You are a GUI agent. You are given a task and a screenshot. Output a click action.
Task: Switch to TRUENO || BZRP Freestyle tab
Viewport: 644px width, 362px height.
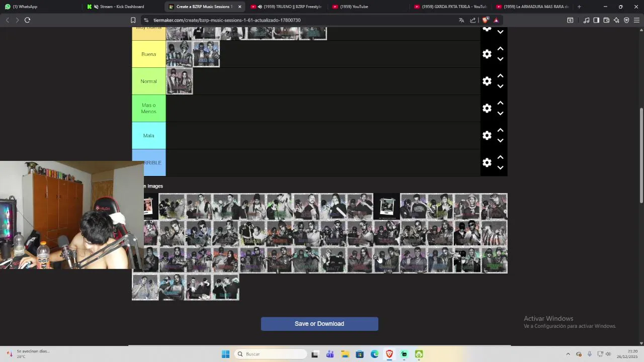pos(287,7)
